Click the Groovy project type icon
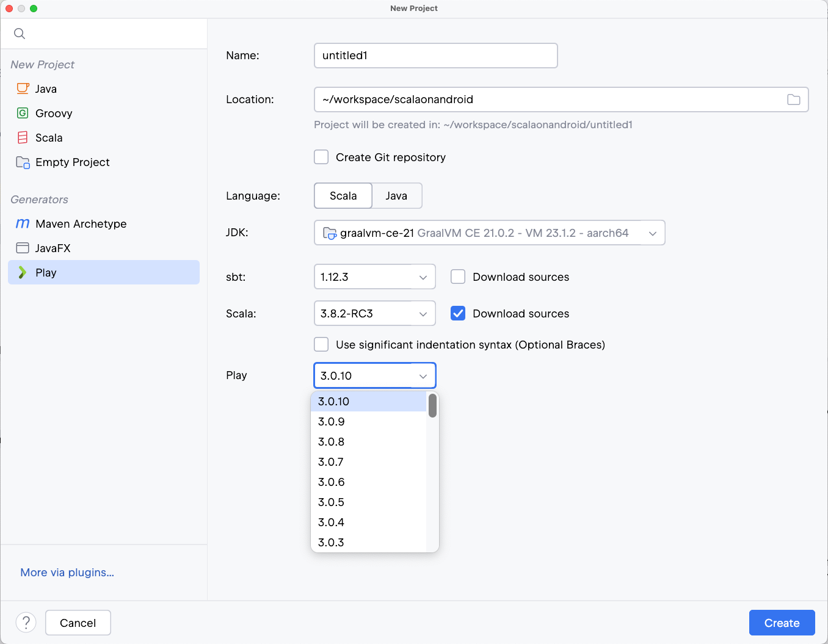The width and height of the screenshot is (828, 644). [23, 113]
